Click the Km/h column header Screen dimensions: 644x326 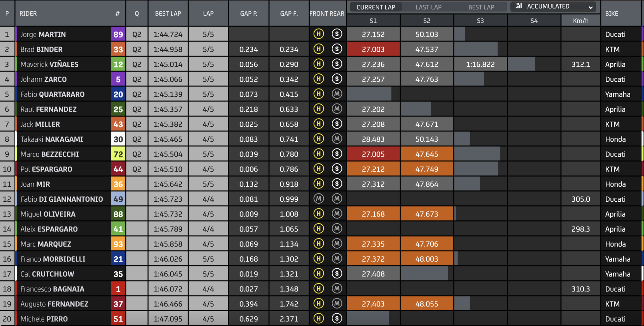pyautogui.click(x=581, y=21)
